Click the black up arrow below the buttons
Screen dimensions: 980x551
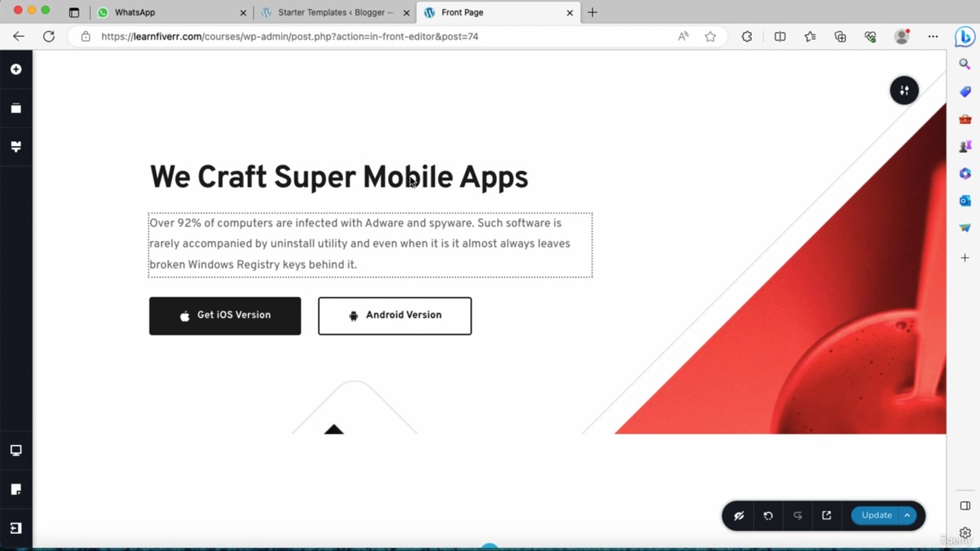[x=334, y=429]
